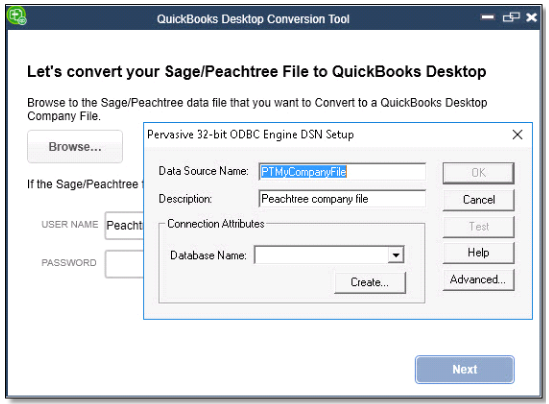Click the Data Source Name label
The height and width of the screenshot is (404, 549).
[x=203, y=171]
